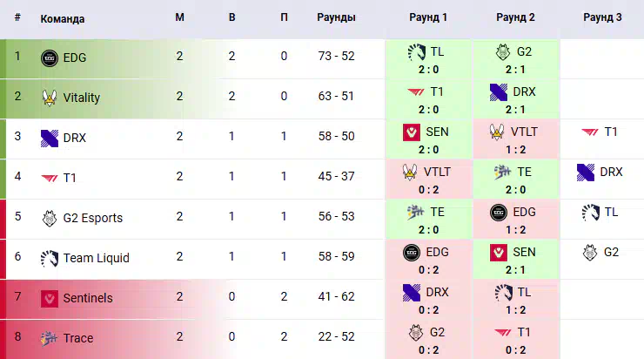Sort by the Раунды column header
The width and height of the screenshot is (644, 359).
(336, 17)
